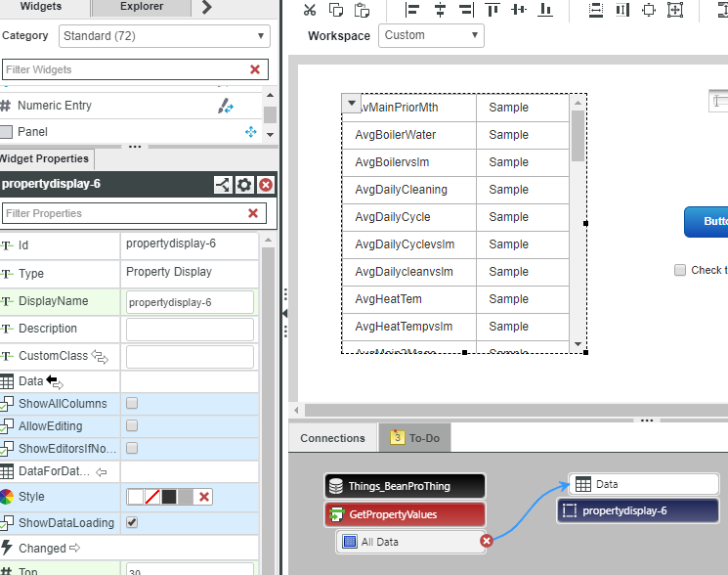728x575 pixels.
Task: Align widgets to vertical middle
Action: [519, 9]
